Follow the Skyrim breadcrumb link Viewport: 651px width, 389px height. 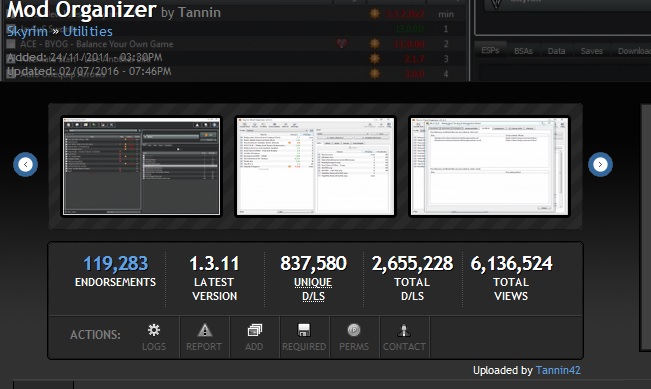pos(27,31)
